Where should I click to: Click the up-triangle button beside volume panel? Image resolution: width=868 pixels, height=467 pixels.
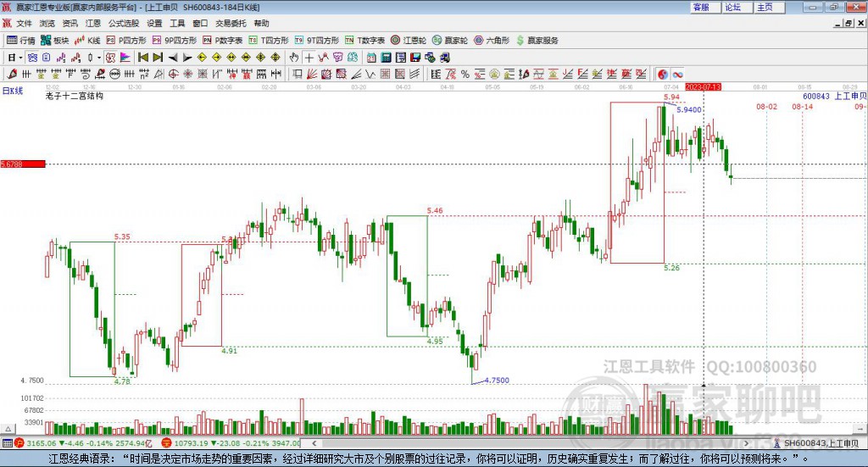[x=8, y=429]
